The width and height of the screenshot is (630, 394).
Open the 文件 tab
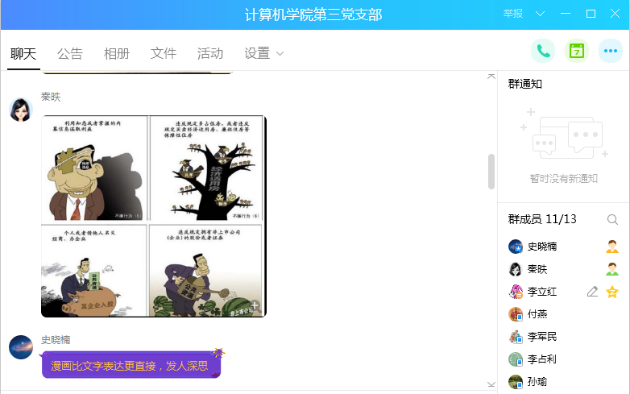tap(163, 53)
